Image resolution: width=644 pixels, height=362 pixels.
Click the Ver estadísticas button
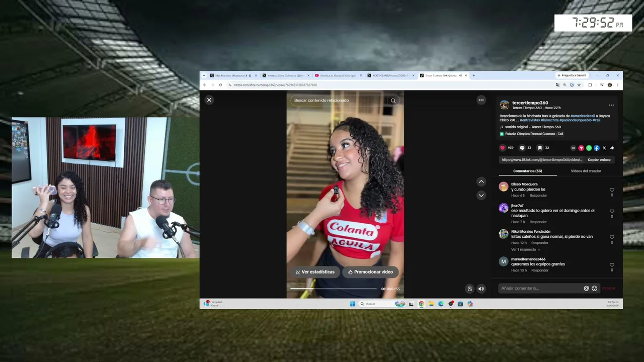tap(315, 272)
